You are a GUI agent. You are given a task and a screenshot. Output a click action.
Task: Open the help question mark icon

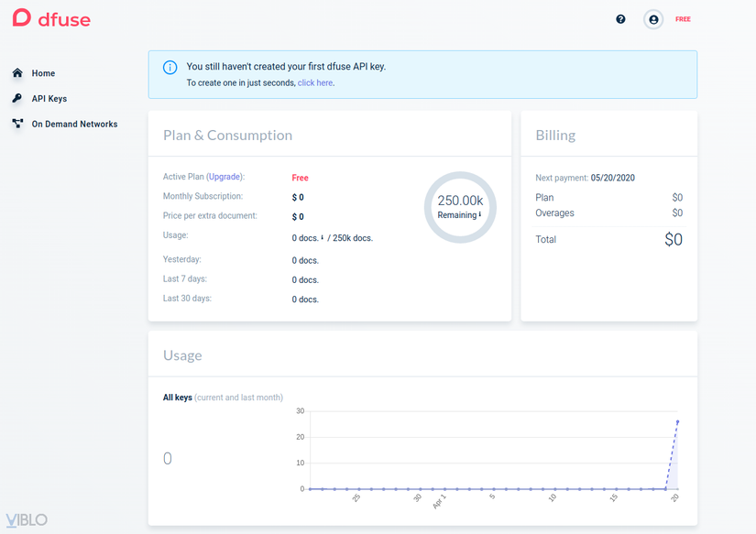(620, 18)
